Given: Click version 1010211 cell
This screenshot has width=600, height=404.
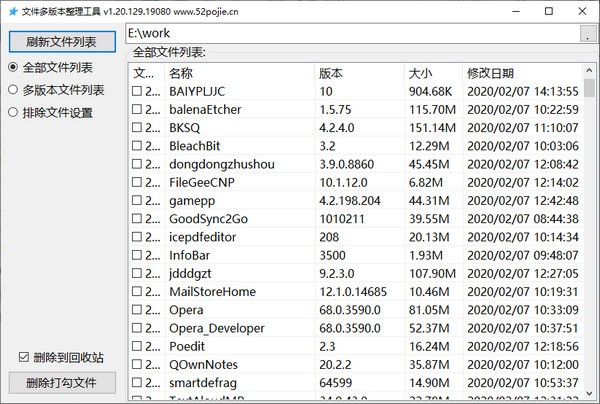Looking at the screenshot, I should coord(342,219).
